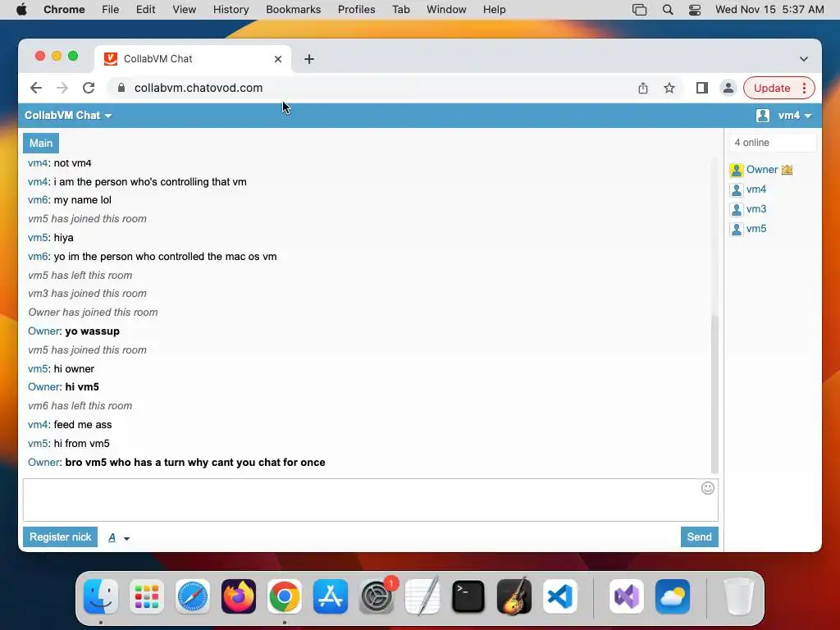Select the Main room tab
The image size is (840, 630).
coord(41,143)
